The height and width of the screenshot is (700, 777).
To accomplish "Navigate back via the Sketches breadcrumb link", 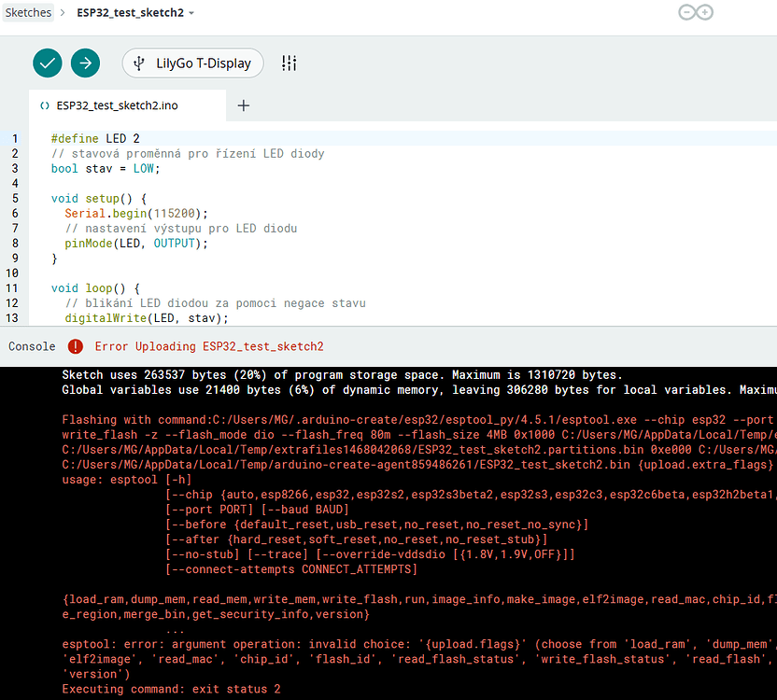I will [x=28, y=13].
